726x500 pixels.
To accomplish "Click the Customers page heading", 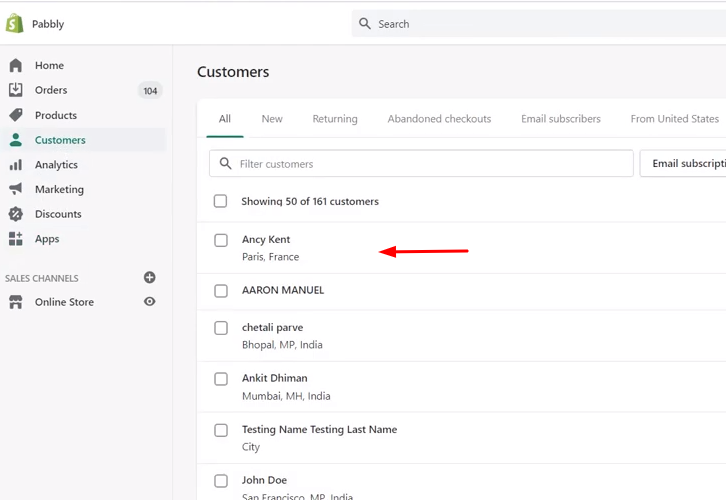I will click(233, 72).
